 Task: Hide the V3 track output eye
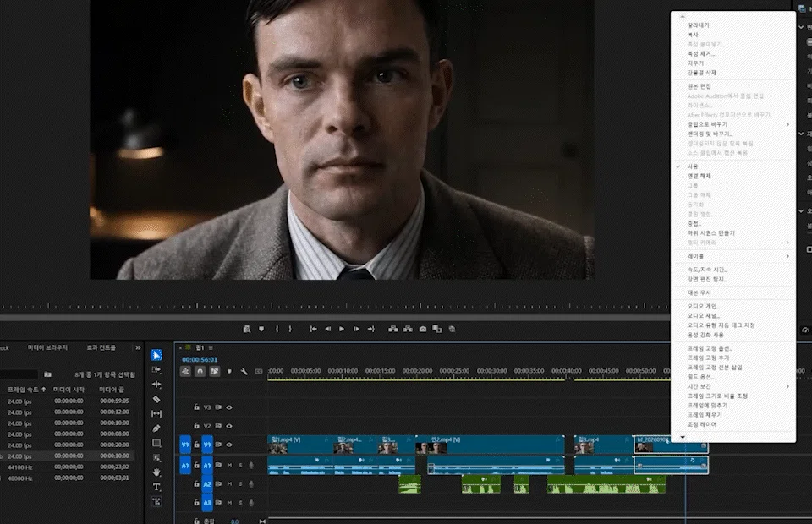point(229,407)
